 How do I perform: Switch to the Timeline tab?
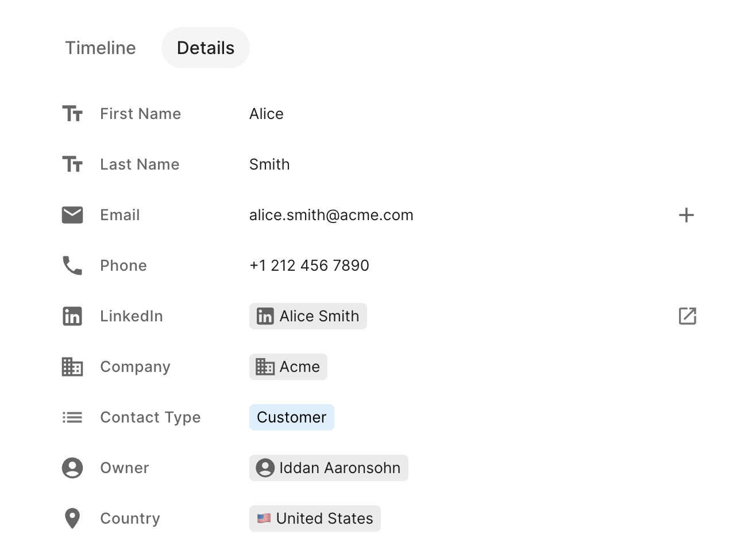click(101, 48)
